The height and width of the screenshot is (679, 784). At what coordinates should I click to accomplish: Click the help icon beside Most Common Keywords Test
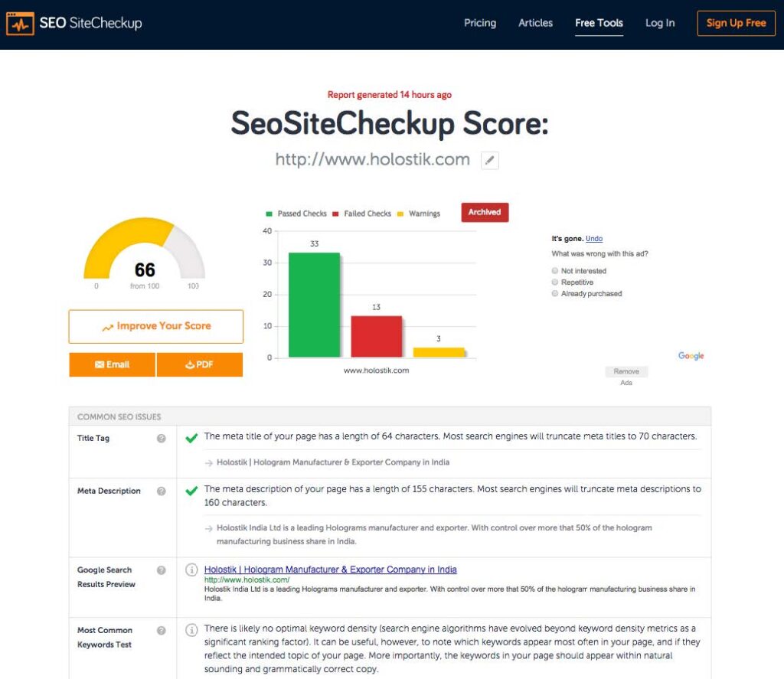161,631
